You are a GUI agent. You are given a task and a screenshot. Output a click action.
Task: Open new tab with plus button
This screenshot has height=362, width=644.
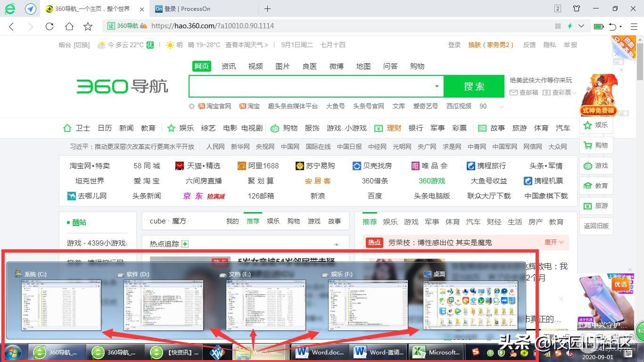pos(267,8)
